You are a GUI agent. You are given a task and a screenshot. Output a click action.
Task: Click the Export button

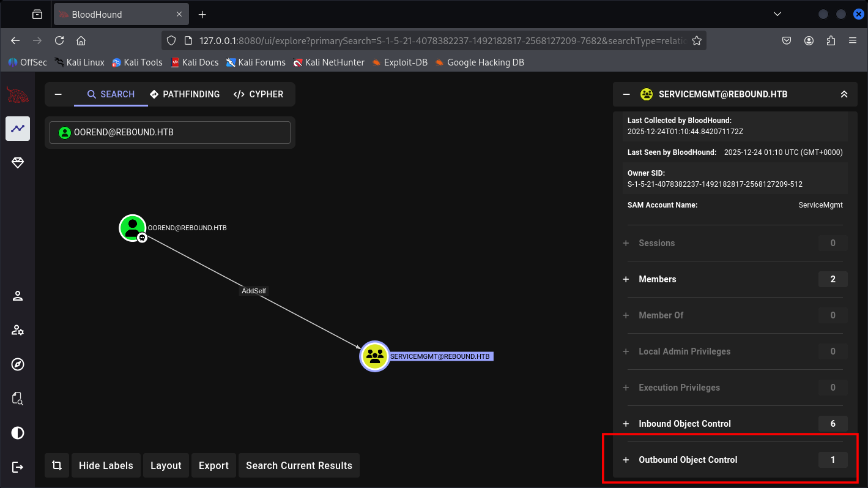tap(213, 465)
